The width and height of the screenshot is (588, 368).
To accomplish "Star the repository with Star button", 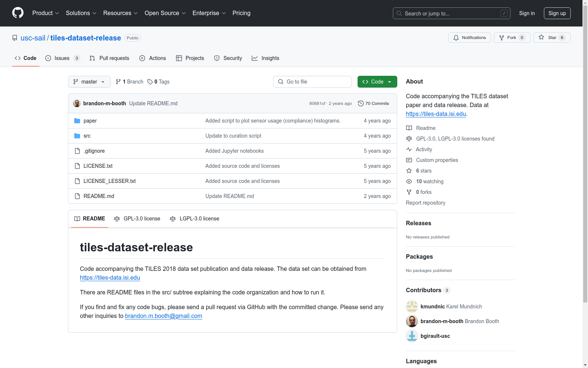I will (x=552, y=38).
